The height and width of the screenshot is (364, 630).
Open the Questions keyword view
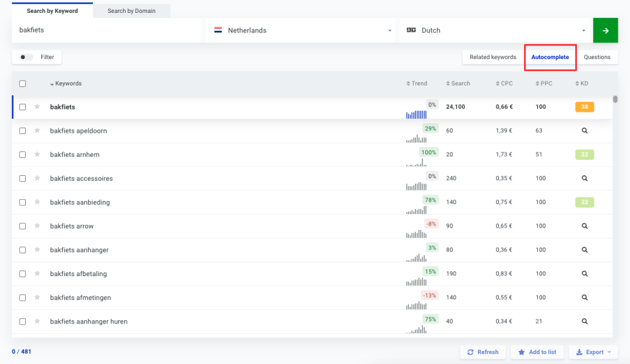tap(597, 57)
